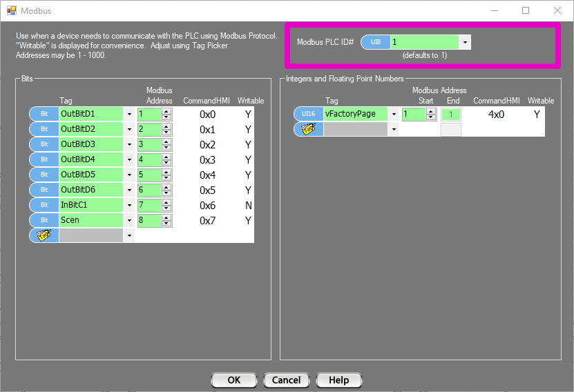Click the Bit type badge for InBitC1
The image size is (574, 392).
pyautogui.click(x=44, y=205)
